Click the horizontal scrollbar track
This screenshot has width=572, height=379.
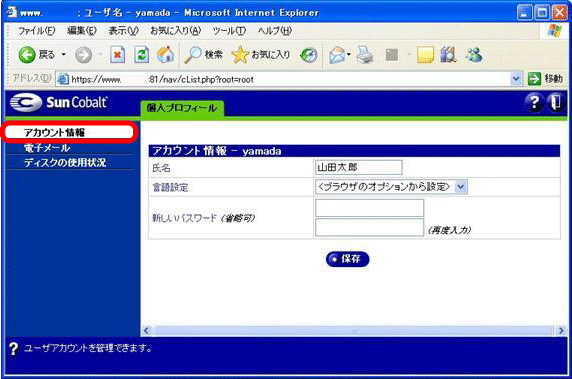(x=353, y=331)
